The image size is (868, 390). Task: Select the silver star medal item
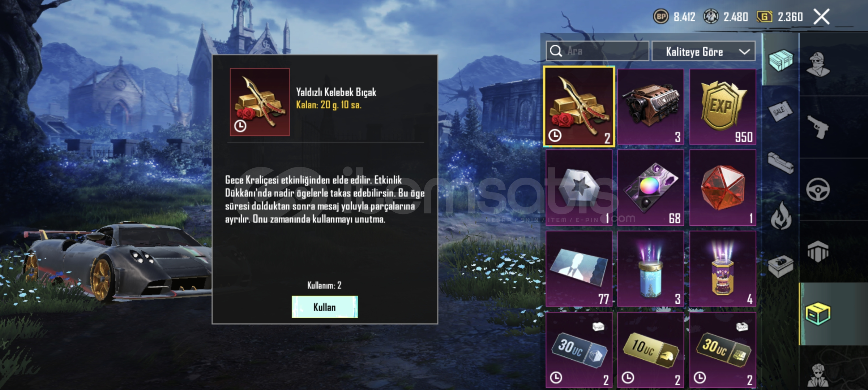coord(579,188)
